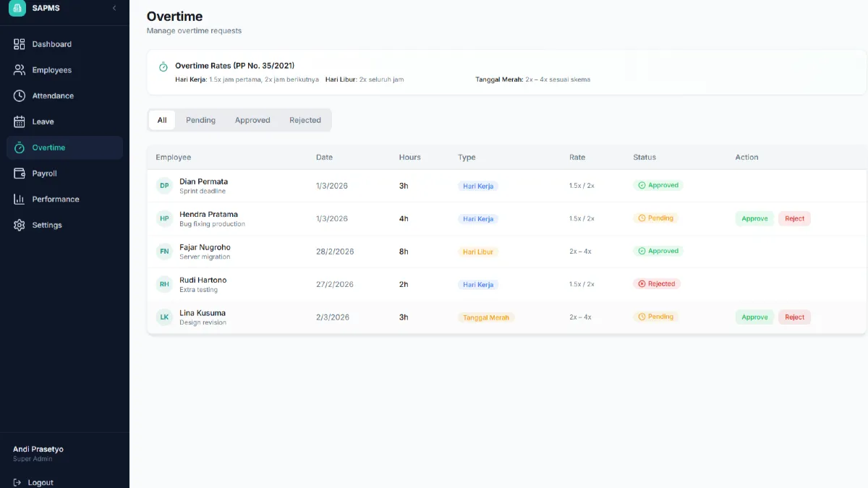
Task: Click the DP avatar for Dian Permata
Action: 164,186
